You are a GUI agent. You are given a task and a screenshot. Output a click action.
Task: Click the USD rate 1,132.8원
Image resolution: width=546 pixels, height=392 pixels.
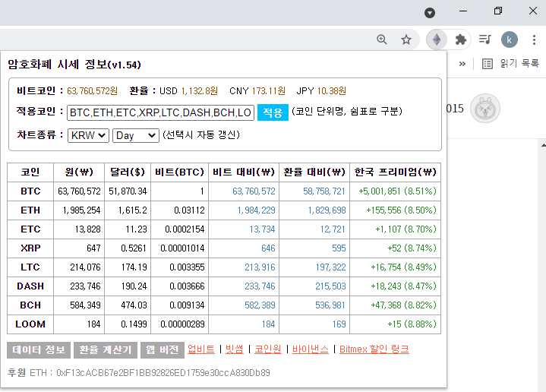pos(200,91)
